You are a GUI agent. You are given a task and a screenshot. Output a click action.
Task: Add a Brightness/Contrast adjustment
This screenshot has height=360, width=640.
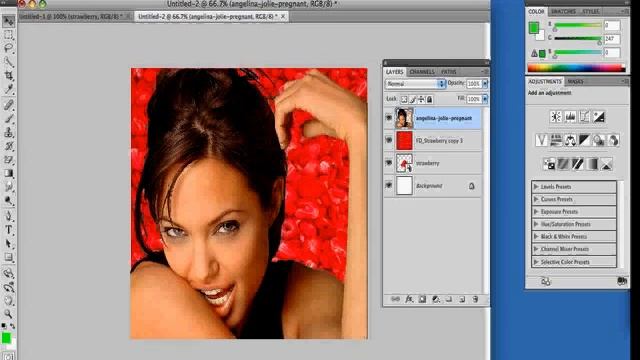tap(556, 117)
